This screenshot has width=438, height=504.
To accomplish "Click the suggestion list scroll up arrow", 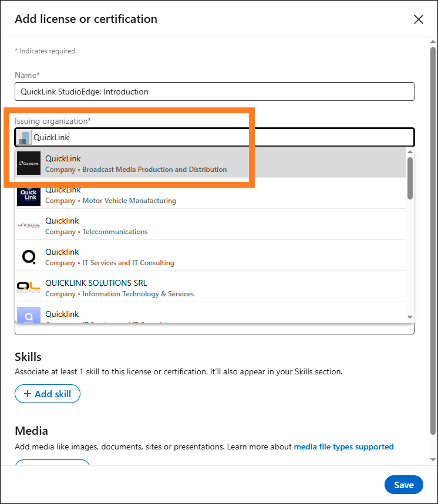I will [x=410, y=152].
